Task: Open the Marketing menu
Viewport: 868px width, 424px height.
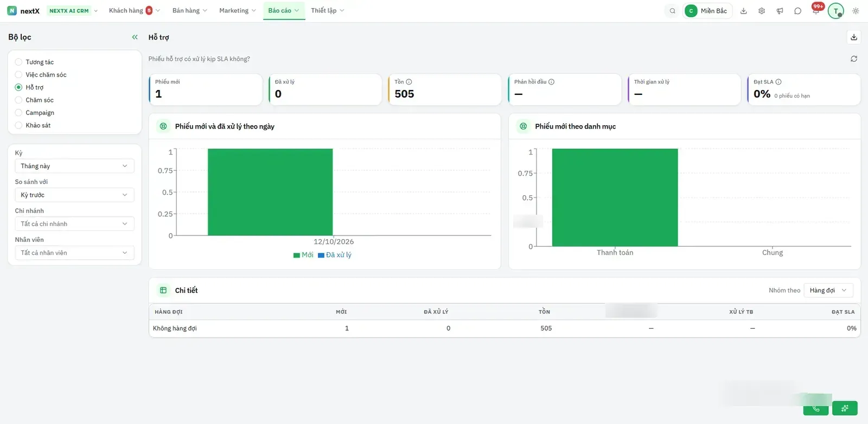Action: pyautogui.click(x=238, y=11)
